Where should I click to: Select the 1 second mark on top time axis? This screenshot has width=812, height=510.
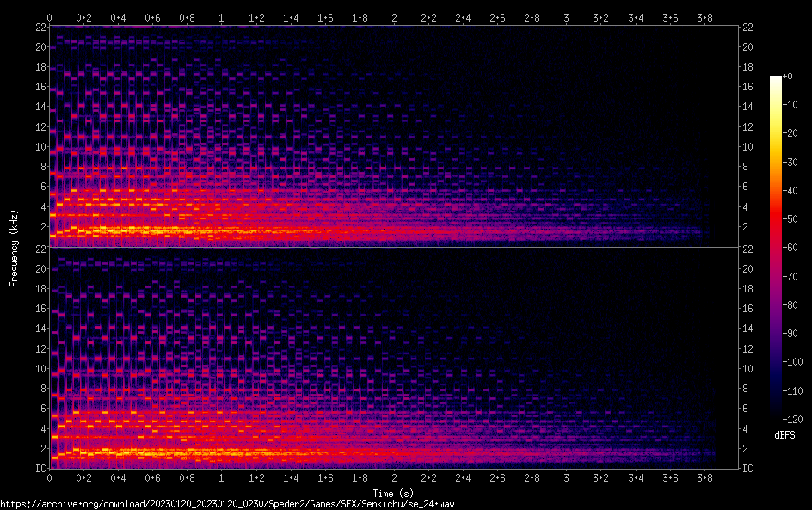[222, 17]
